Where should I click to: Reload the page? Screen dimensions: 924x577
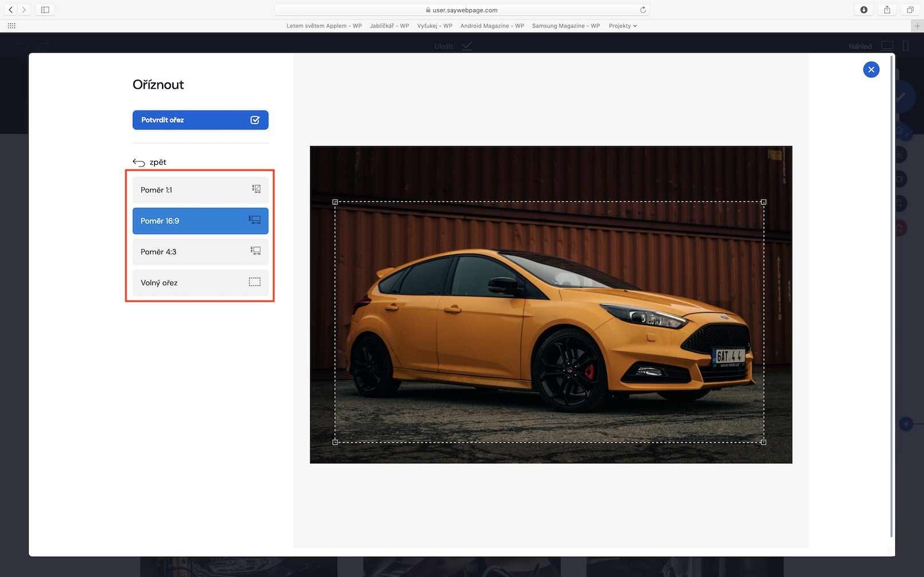(x=643, y=10)
